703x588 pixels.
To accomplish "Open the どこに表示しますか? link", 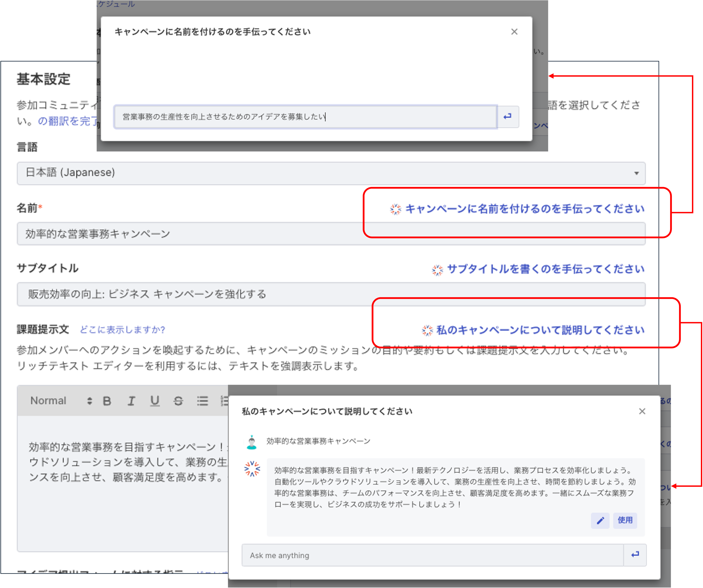I will [123, 330].
